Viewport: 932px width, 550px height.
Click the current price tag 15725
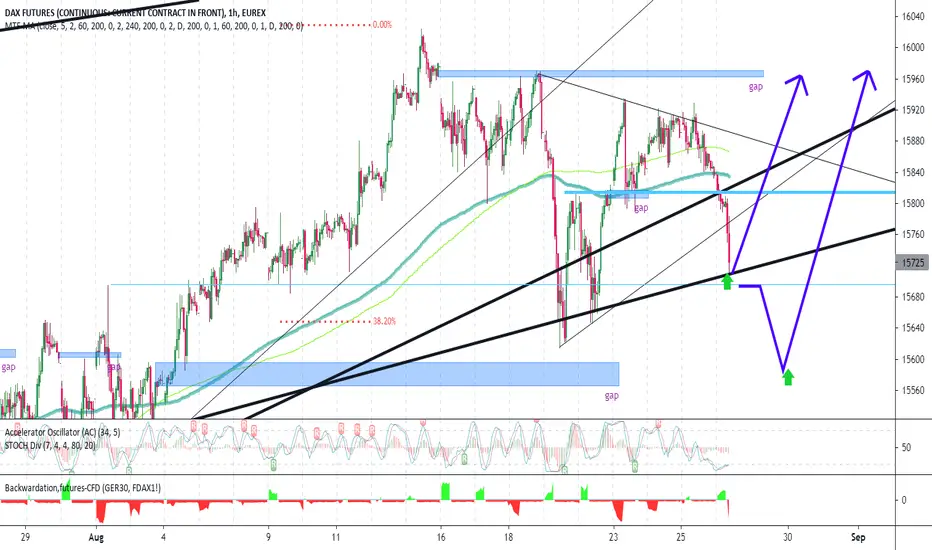(x=912, y=262)
